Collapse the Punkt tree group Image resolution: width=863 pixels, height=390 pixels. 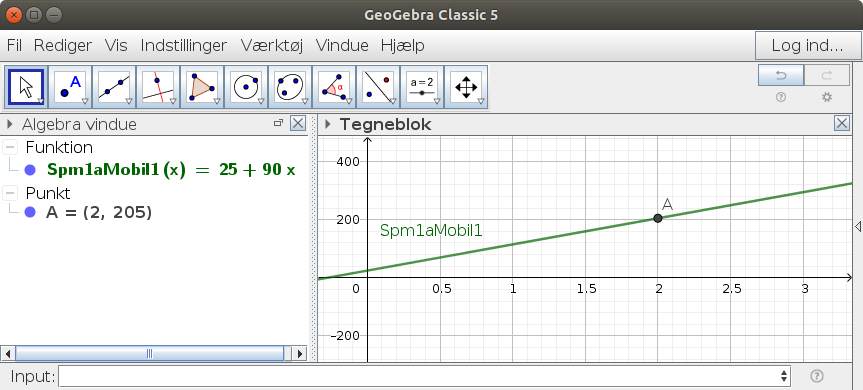pyautogui.click(x=9, y=193)
